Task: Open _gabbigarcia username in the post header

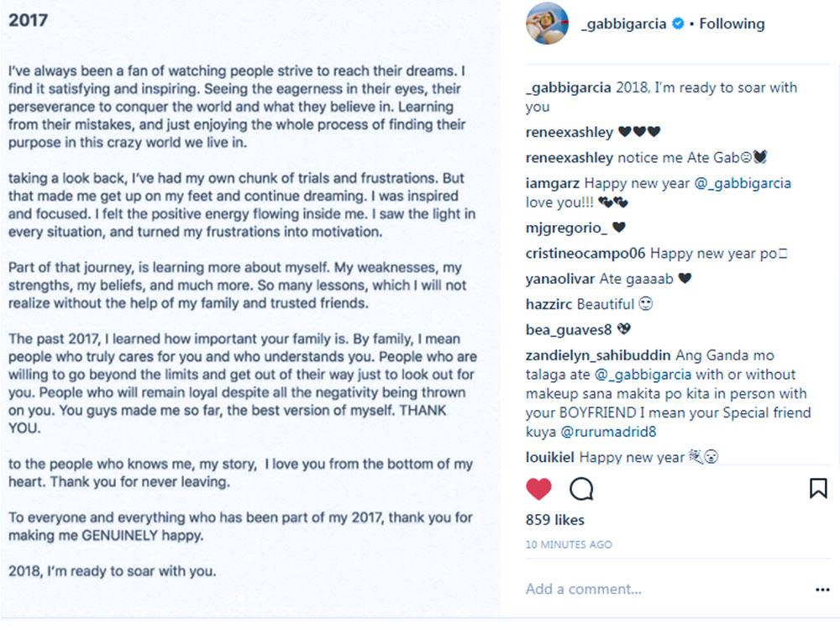Action: (x=624, y=24)
